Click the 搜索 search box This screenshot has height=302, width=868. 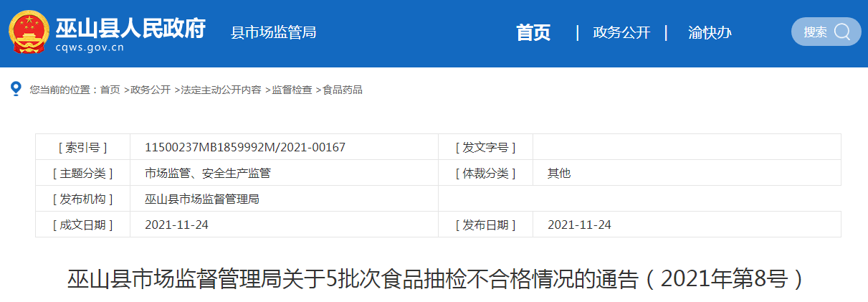click(826, 32)
